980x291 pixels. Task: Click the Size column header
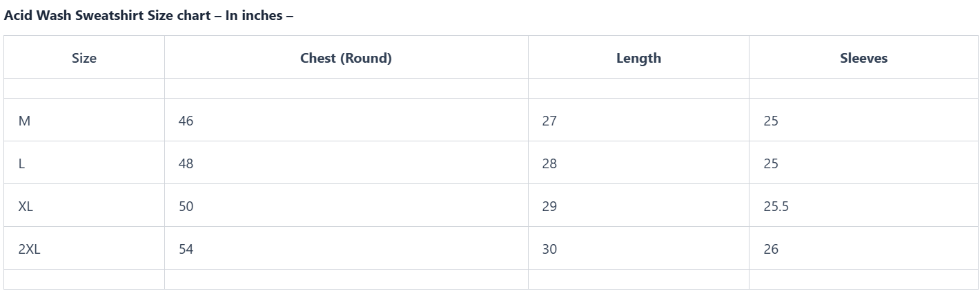click(84, 58)
